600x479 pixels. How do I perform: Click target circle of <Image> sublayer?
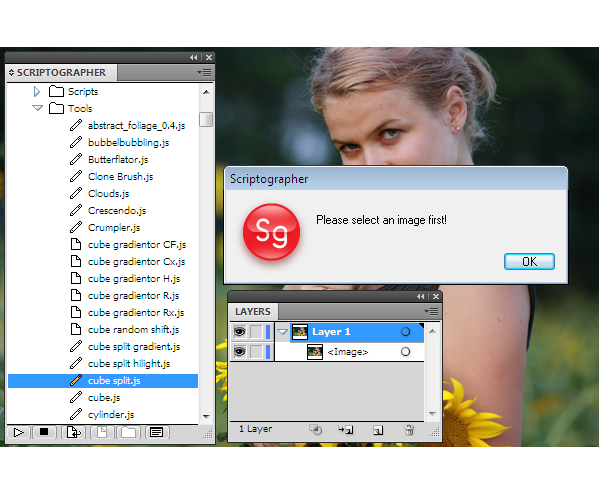(x=405, y=352)
